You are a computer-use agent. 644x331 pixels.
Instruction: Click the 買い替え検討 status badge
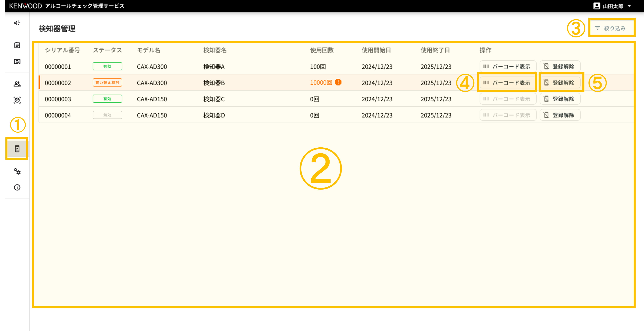107,82
